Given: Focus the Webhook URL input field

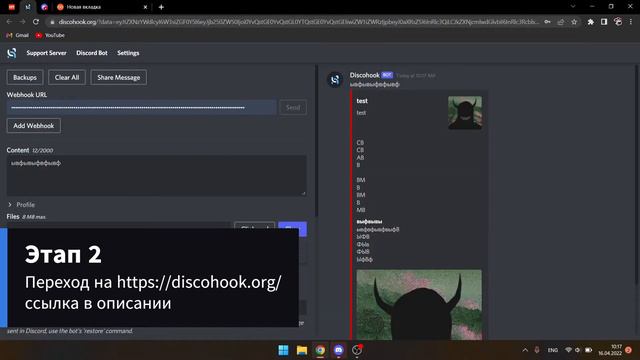Looking at the screenshot, I should [x=141, y=107].
